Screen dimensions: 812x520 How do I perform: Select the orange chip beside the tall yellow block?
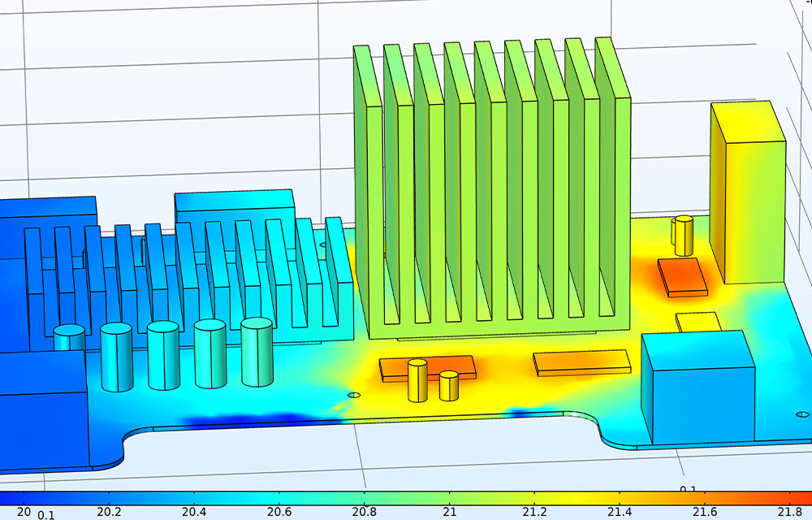(683, 278)
